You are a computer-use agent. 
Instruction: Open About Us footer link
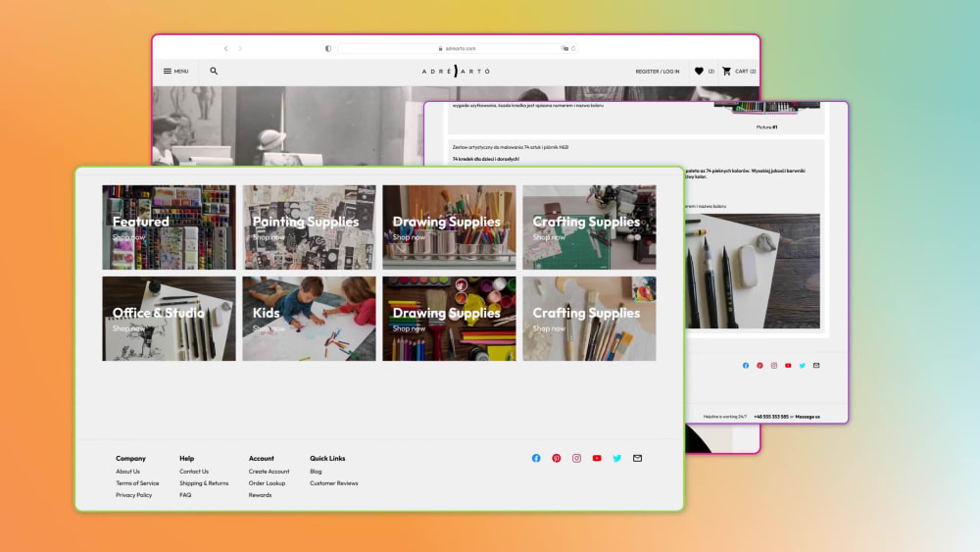point(127,472)
